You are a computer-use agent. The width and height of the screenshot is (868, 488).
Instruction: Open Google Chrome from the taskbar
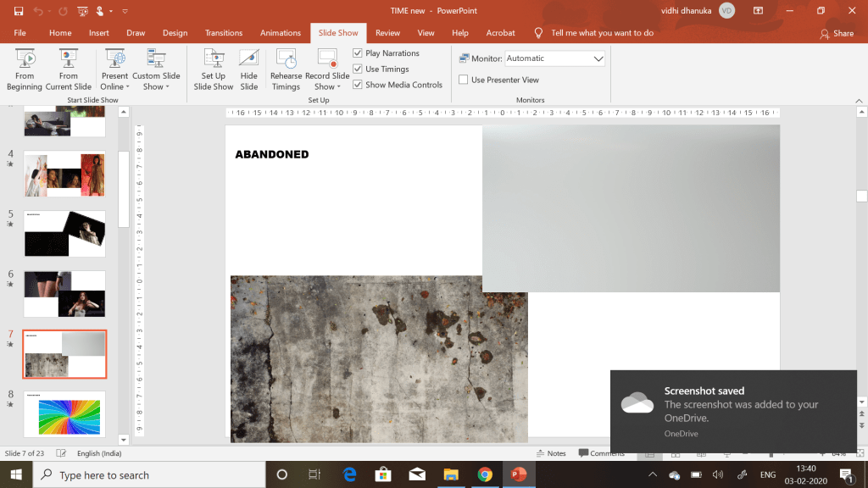click(485, 474)
